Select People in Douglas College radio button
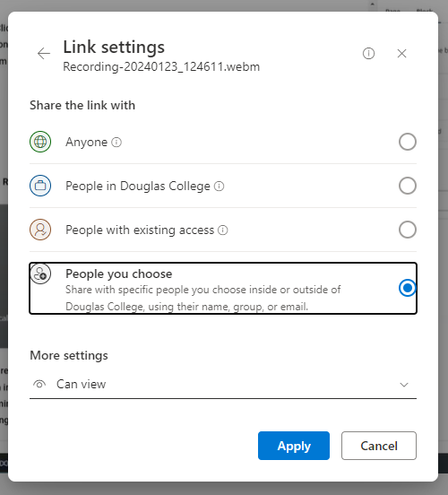This screenshot has height=495, width=448. tap(408, 186)
